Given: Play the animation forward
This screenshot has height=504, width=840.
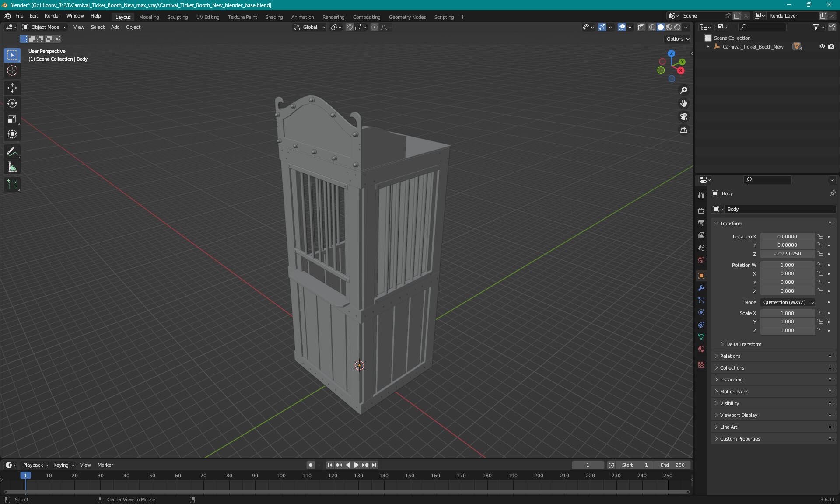Looking at the screenshot, I should click(356, 465).
